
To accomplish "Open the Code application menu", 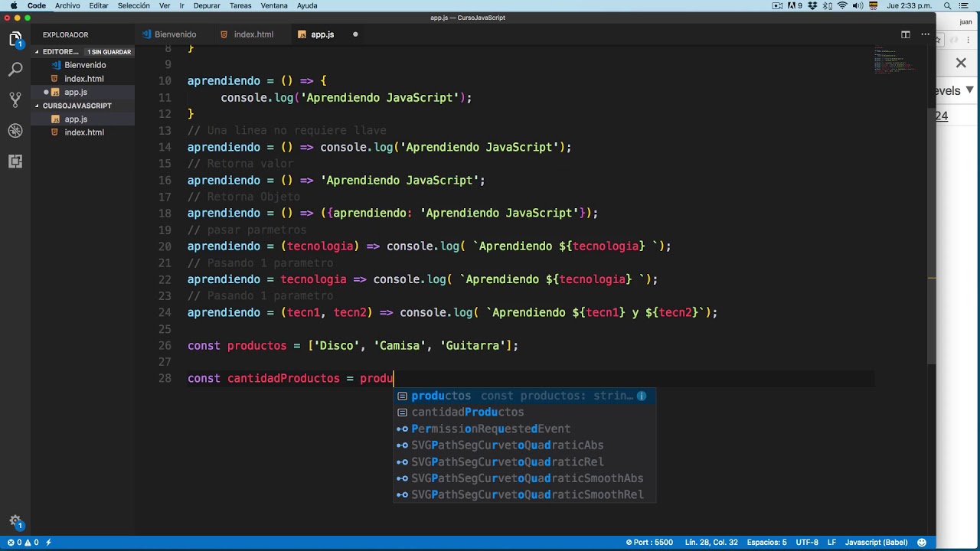I will click(37, 5).
